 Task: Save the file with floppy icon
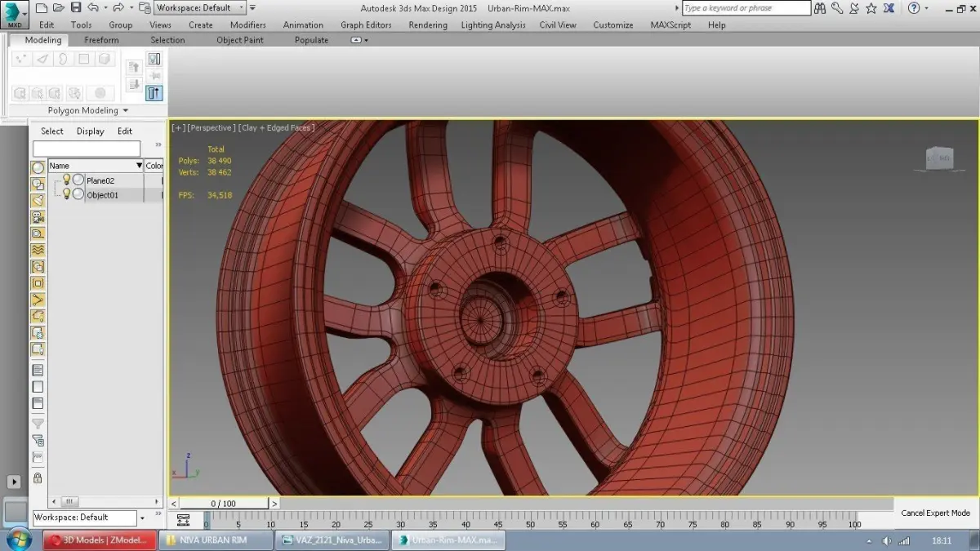[x=76, y=8]
